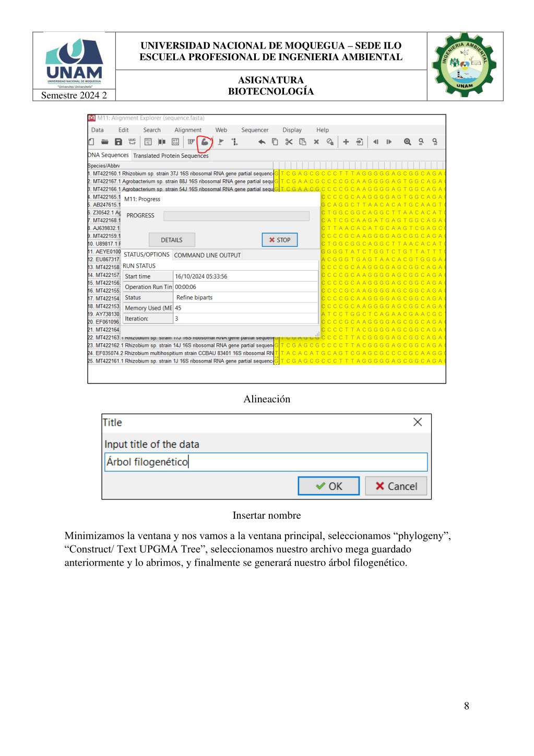Click the flag mark-site icon

pos(221,142)
